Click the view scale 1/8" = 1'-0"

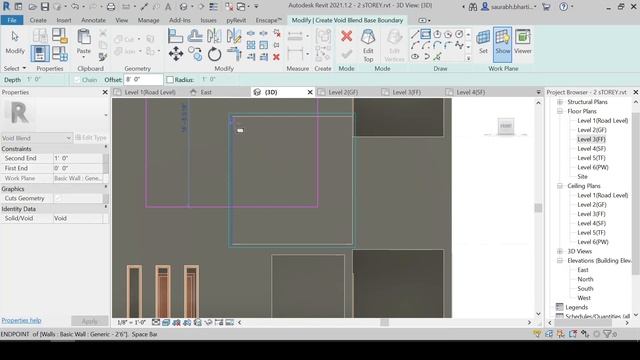tap(131, 322)
